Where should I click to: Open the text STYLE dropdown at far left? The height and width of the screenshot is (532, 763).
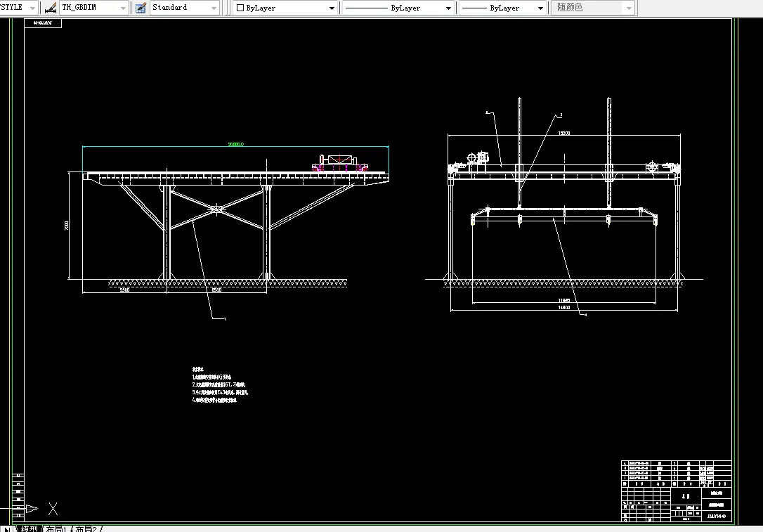(18, 7)
